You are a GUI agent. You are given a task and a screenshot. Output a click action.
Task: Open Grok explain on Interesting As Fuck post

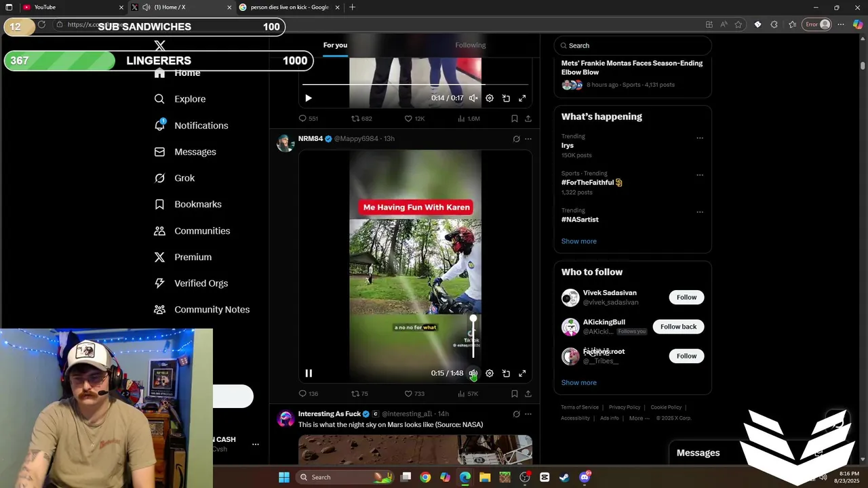pos(516,414)
